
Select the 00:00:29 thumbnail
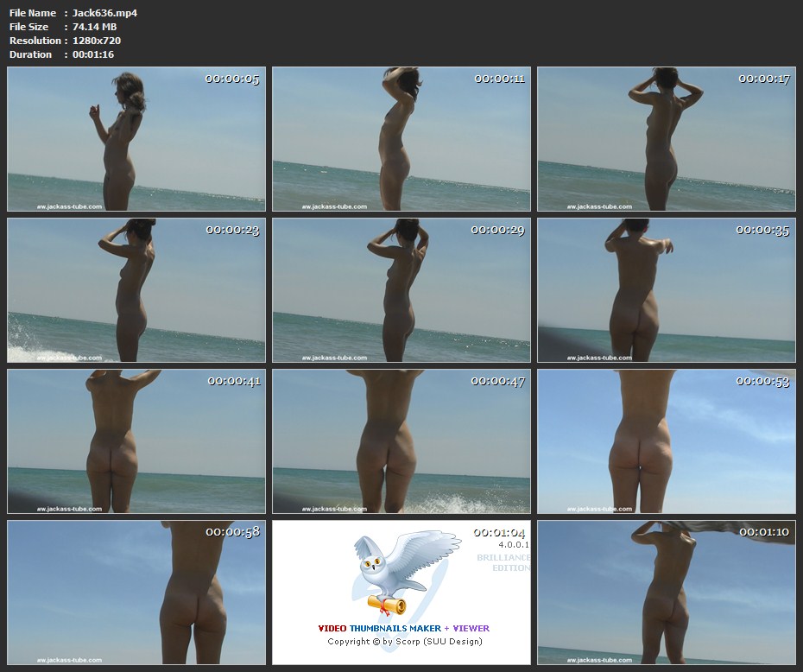click(401, 290)
